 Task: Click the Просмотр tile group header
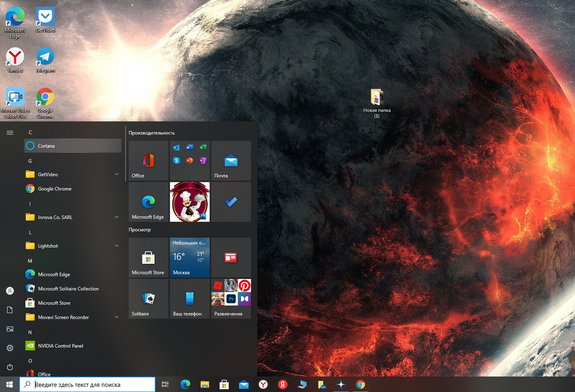(139, 230)
